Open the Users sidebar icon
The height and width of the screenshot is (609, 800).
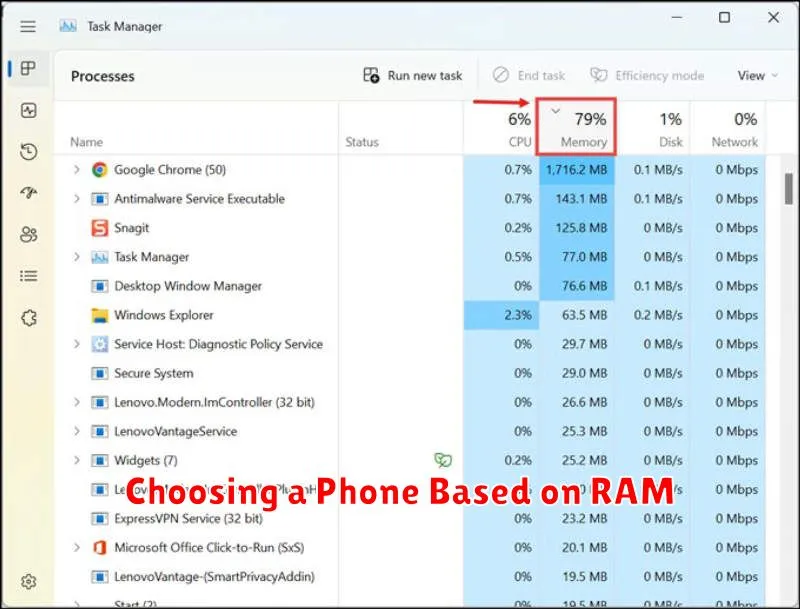[29, 235]
